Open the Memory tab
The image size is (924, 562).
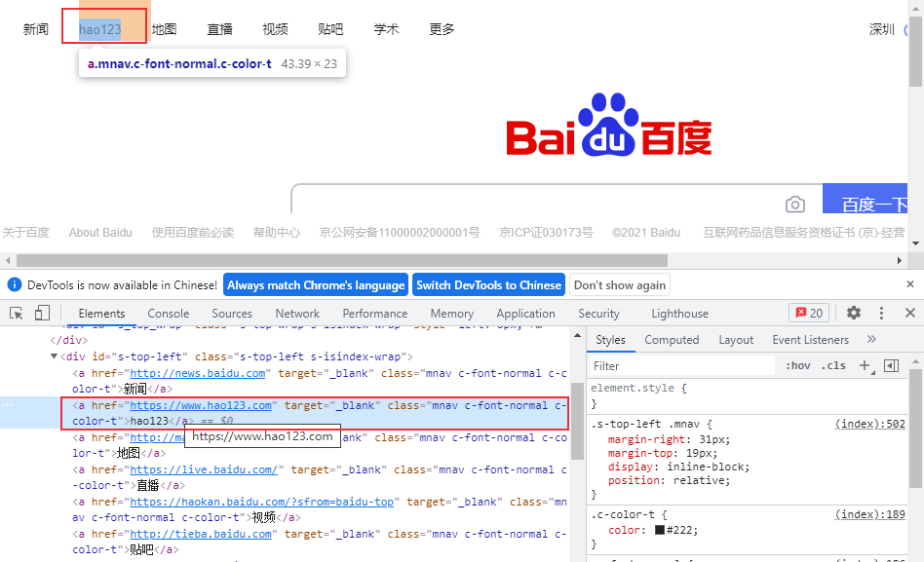(x=451, y=314)
